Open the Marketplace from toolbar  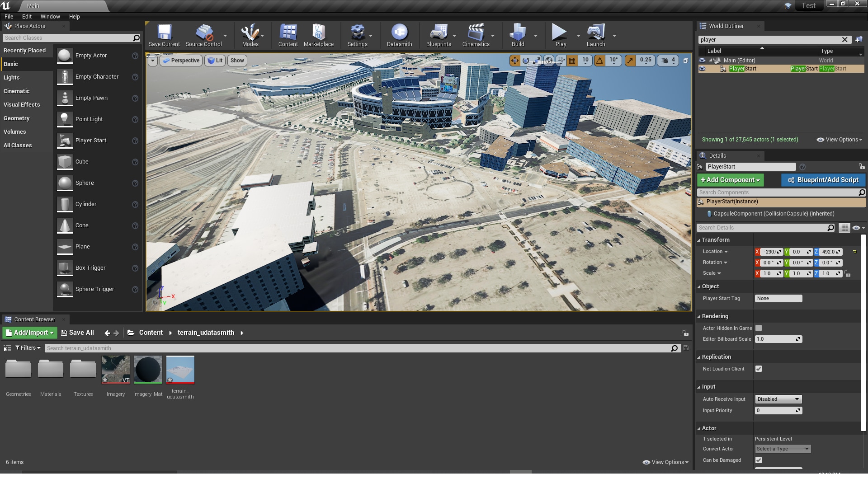(x=319, y=35)
